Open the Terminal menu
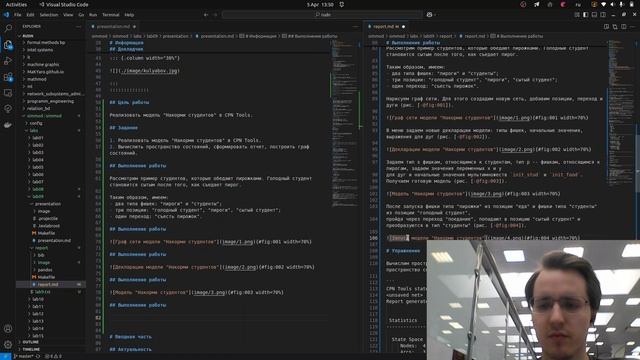The height and width of the screenshot is (360, 640). tap(111, 15)
